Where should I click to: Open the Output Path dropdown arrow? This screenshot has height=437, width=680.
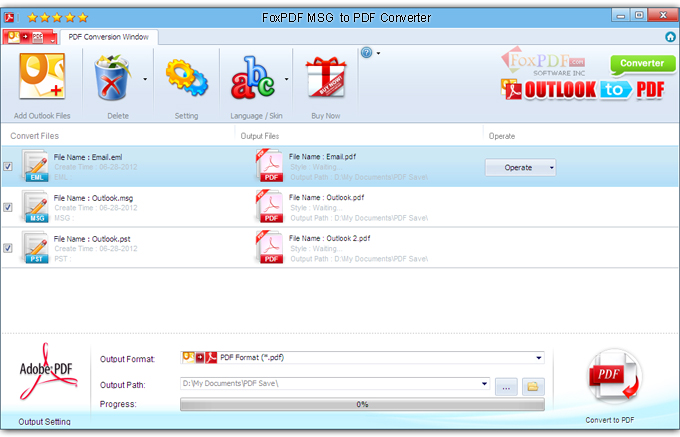coord(484,384)
